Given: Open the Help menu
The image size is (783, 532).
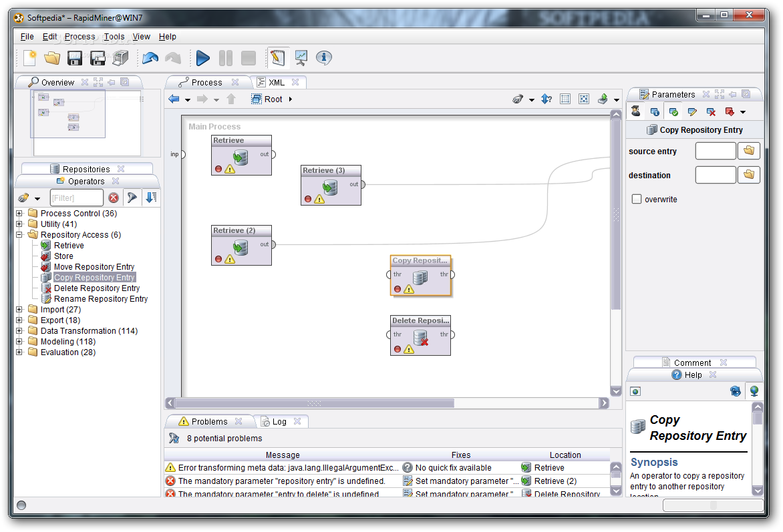Looking at the screenshot, I should point(167,37).
